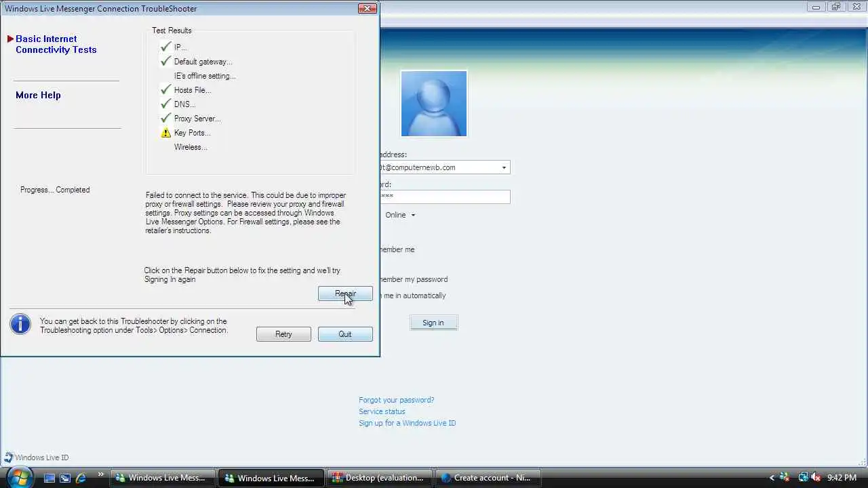The height and width of the screenshot is (488, 868).
Task: Minimize the Windows Live Messenger window
Action: click(816, 7)
